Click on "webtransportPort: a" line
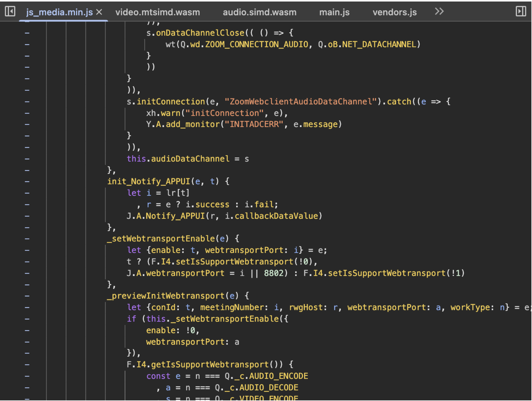 [x=193, y=342]
